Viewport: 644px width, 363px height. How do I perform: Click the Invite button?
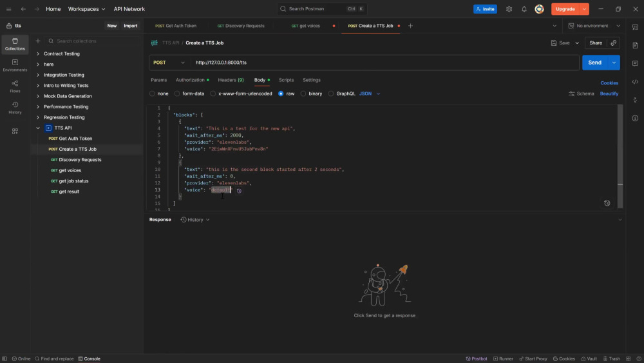pos(485,8)
